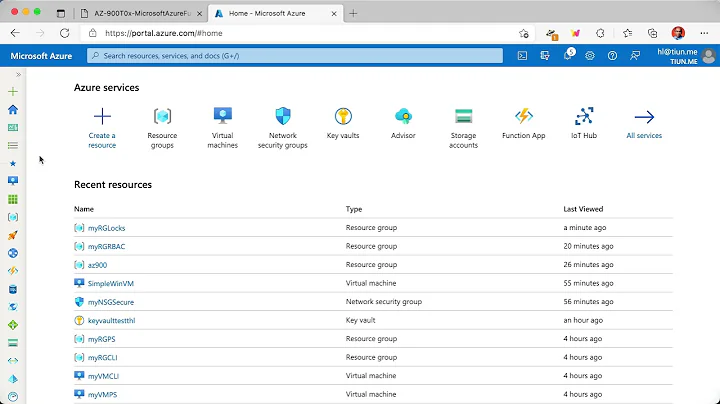Open Storage accounts service
Image resolution: width=720 pixels, height=404 pixels.
(x=463, y=128)
